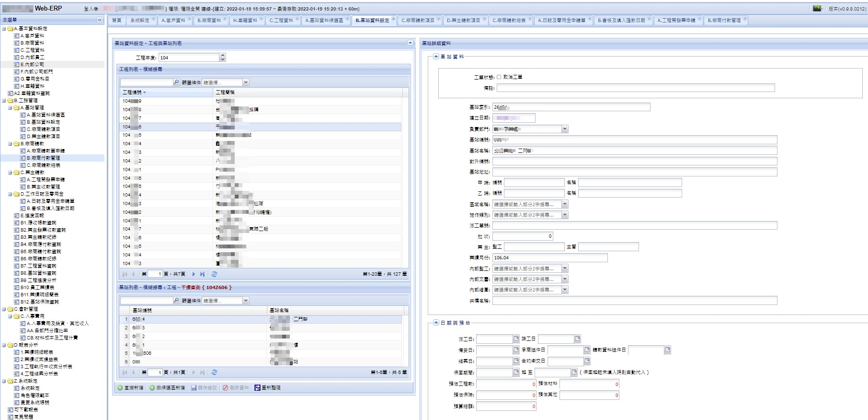Collapse the 基站資料 fieldset
This screenshot has width=868, height=420.
pyautogui.click(x=436, y=56)
